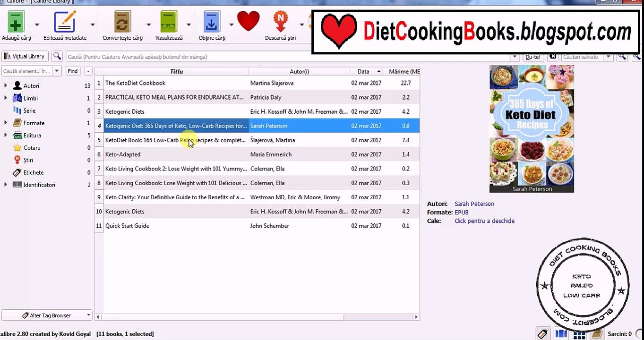Select the Știri news category

click(x=28, y=160)
